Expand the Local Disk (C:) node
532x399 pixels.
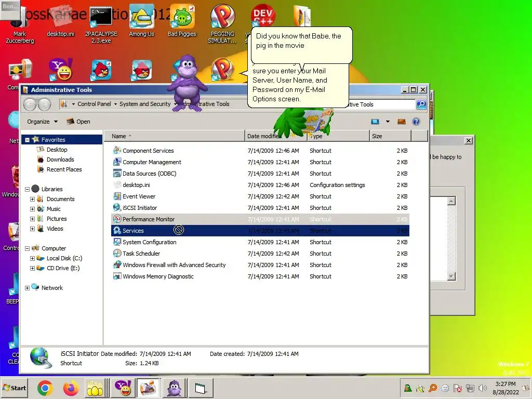tap(32, 258)
